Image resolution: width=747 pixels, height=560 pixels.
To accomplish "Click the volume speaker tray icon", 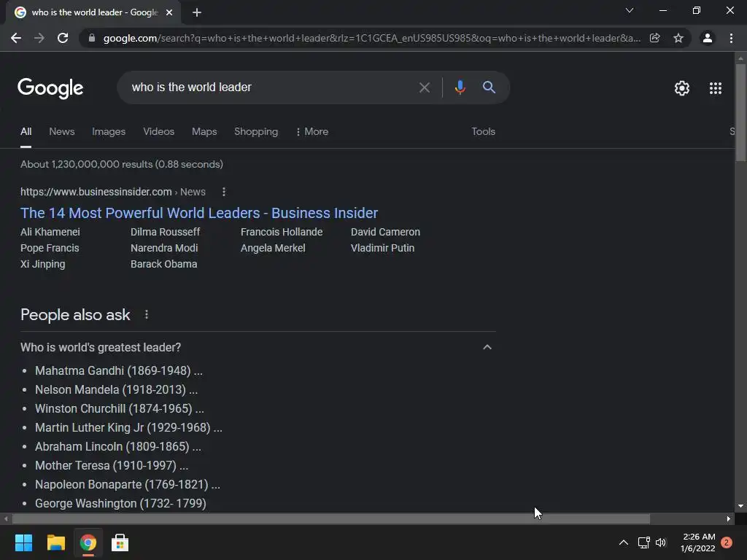I will click(x=661, y=542).
